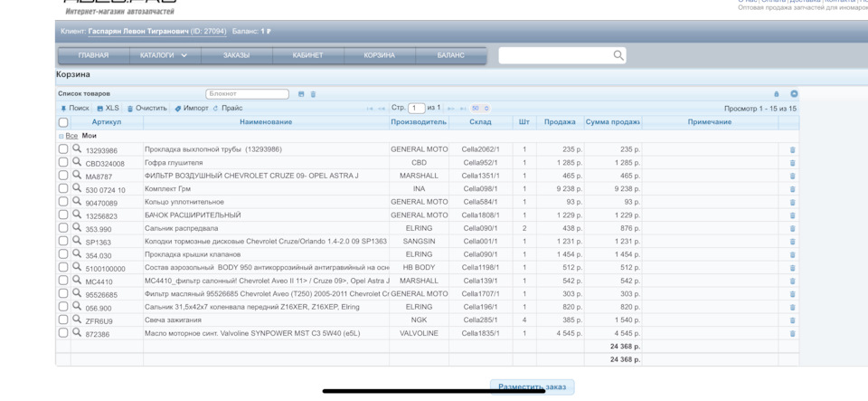
Task: Check the box for article MA8787
Action: click(x=63, y=176)
